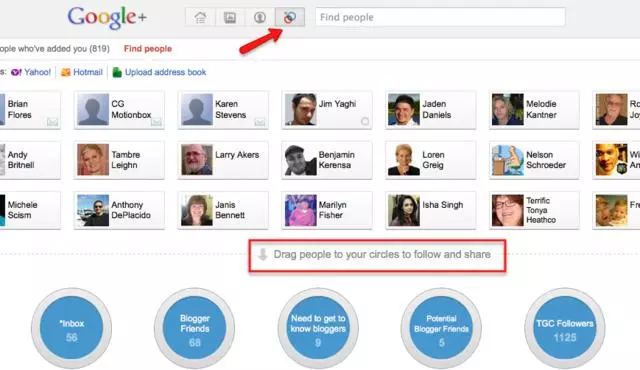Open the Need to get to know bloggers circle

pyautogui.click(x=318, y=328)
